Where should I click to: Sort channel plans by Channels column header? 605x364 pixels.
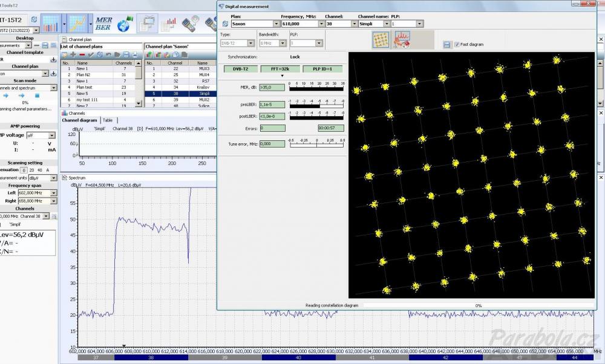[x=124, y=63]
